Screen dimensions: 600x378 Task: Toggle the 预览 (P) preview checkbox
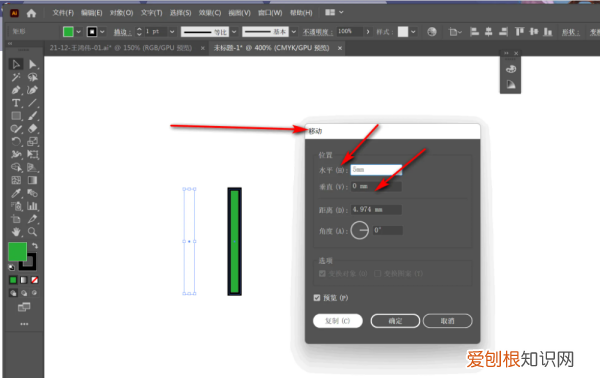317,298
